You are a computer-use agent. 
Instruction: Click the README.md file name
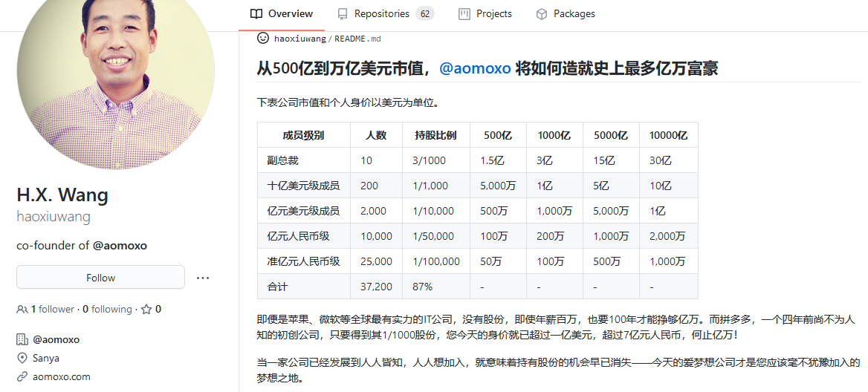357,39
